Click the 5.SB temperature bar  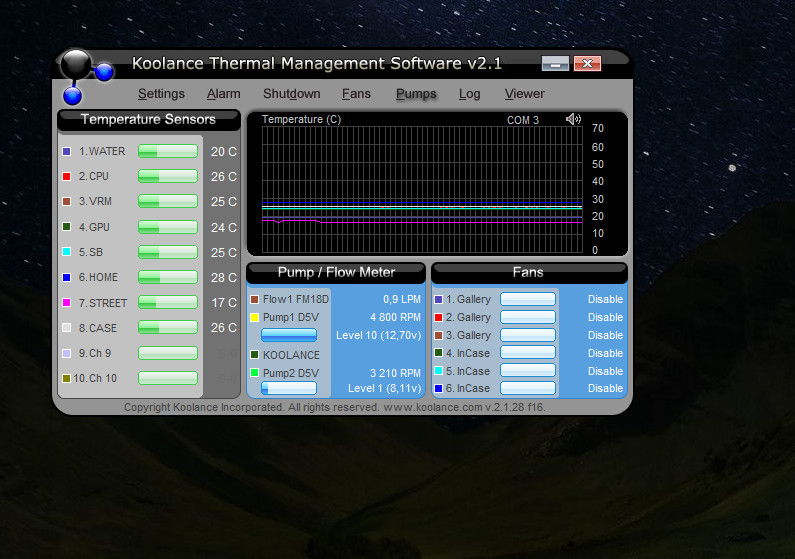(x=168, y=252)
